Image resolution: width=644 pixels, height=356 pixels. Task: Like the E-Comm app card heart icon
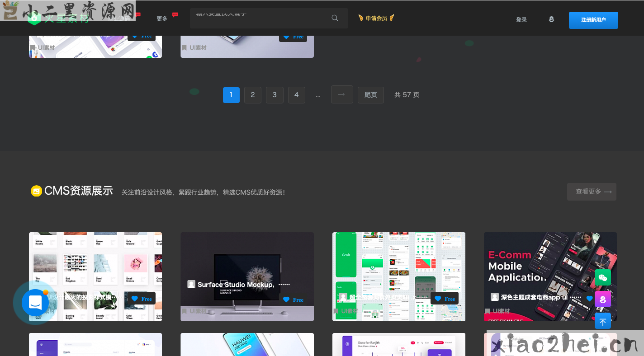click(589, 299)
